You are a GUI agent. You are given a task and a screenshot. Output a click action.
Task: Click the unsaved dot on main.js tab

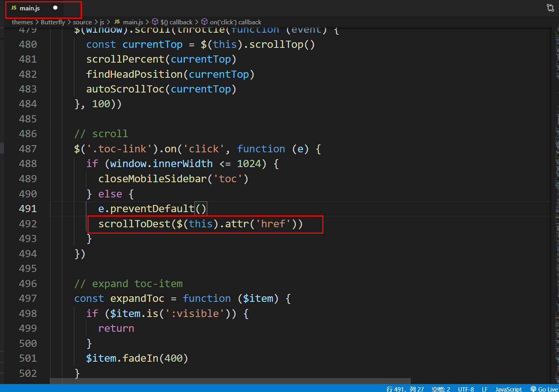pos(55,8)
